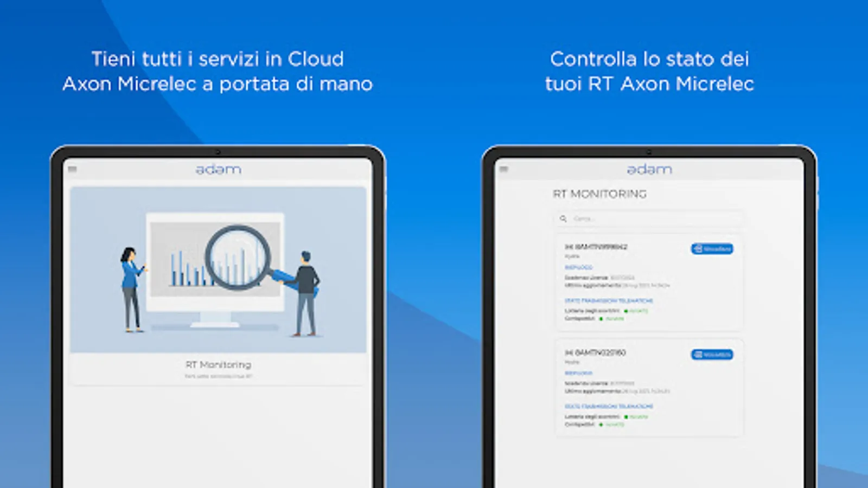The width and height of the screenshot is (868, 488).
Task: Tap the adam logo on the left tablet
Action: 218,169
